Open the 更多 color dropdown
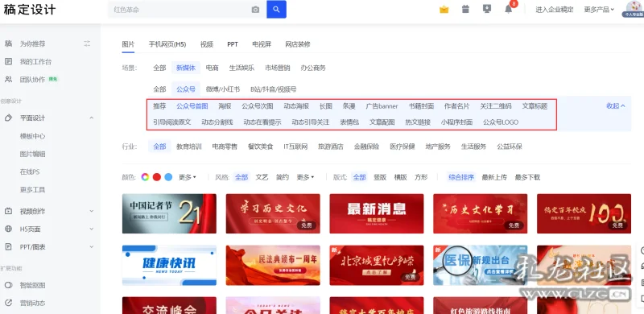 point(188,177)
